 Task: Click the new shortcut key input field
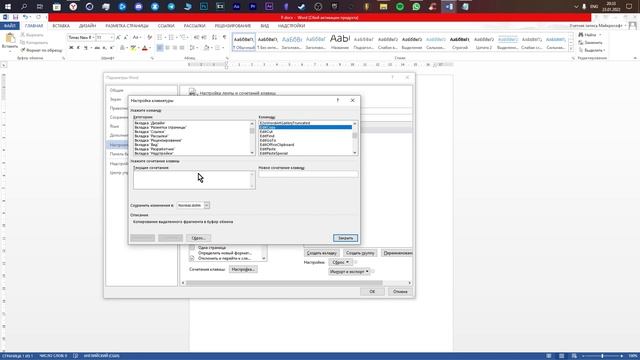pyautogui.click(x=308, y=174)
